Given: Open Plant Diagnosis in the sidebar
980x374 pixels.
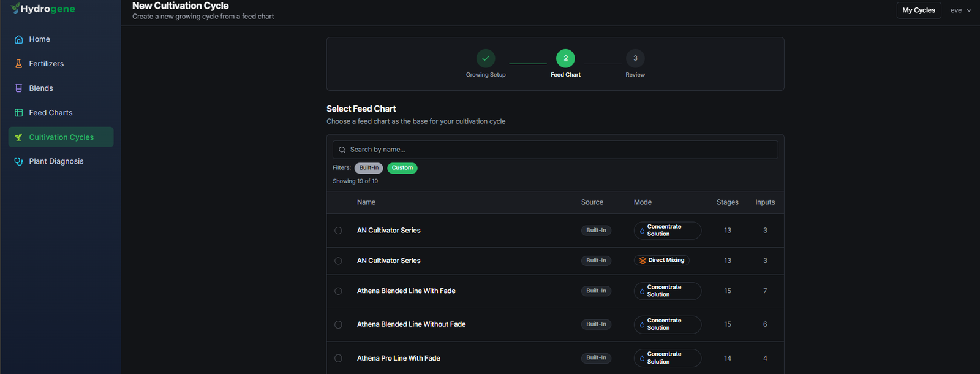Looking at the screenshot, I should tap(61, 161).
